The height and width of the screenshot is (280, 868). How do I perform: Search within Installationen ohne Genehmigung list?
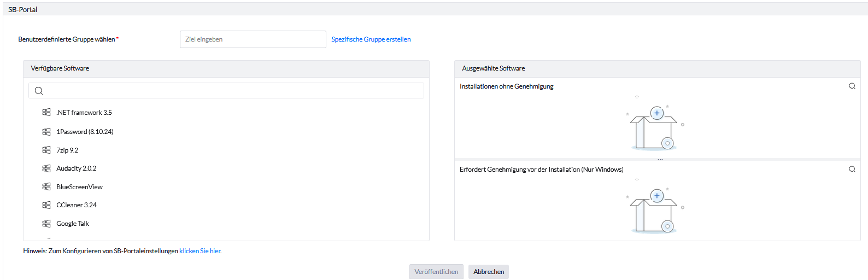852,86
